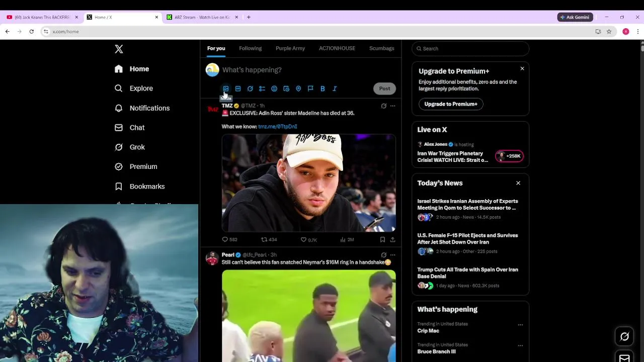Open the floating Grok button
Viewport: 644px width, 362px height.
click(x=624, y=337)
